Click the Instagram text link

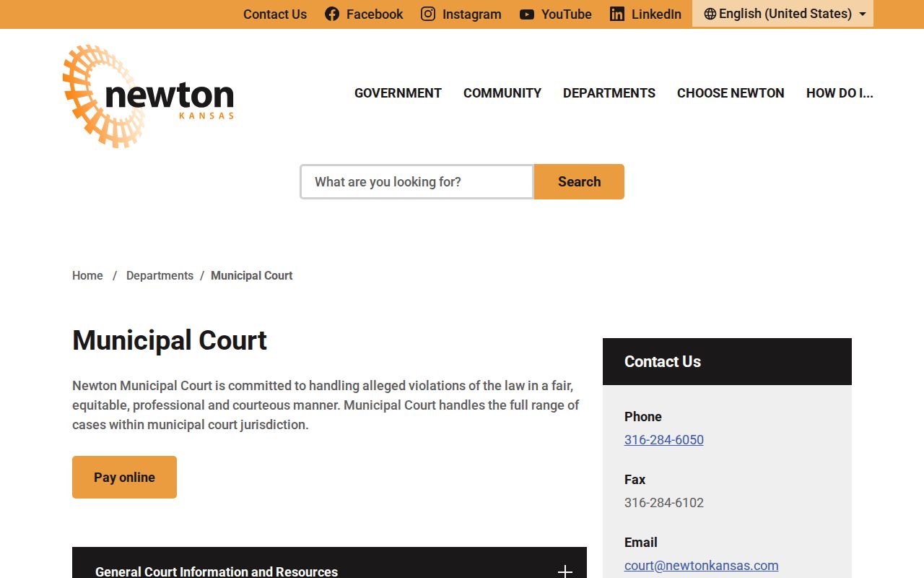coord(472,14)
